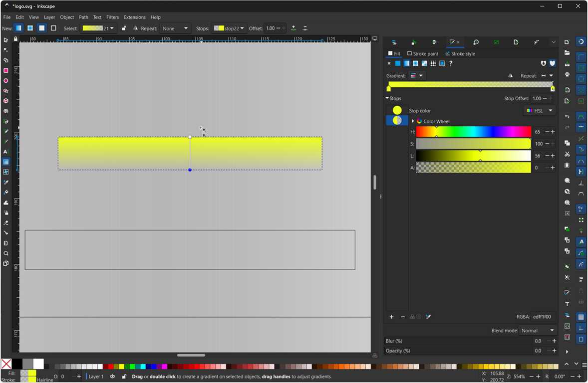The width and height of the screenshot is (588, 383).
Task: Click the Open document folder icon
Action: tap(567, 53)
